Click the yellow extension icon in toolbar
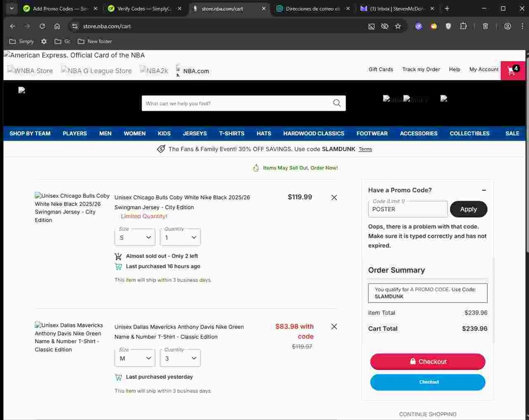529x420 pixels. [433, 26]
